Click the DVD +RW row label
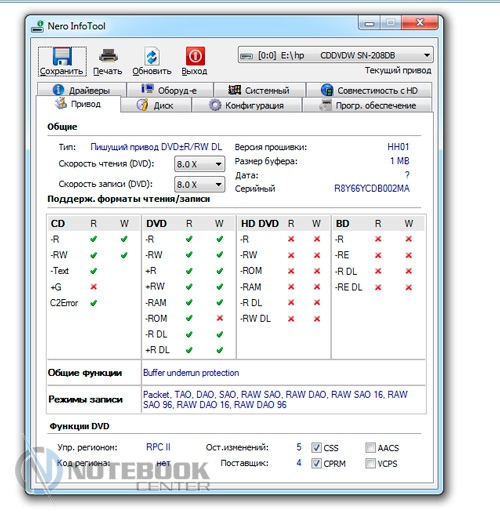Viewport: 500px width, 518px height. click(155, 286)
